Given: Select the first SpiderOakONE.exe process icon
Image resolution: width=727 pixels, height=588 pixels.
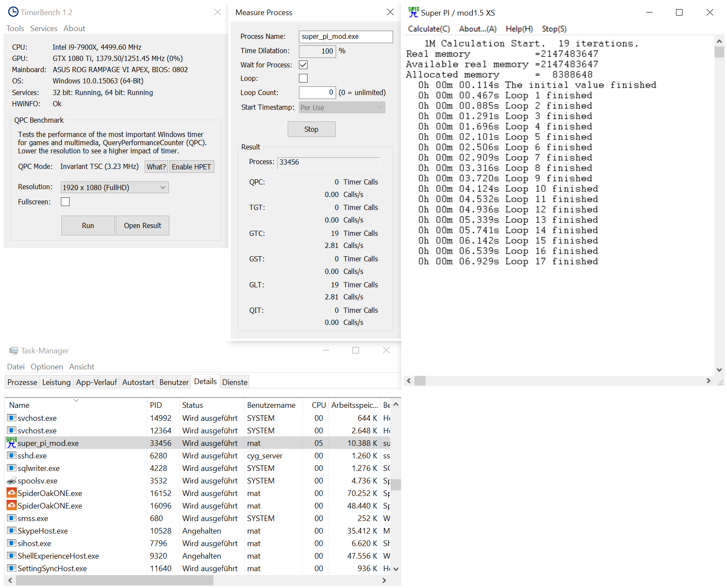Looking at the screenshot, I should pos(12,493).
